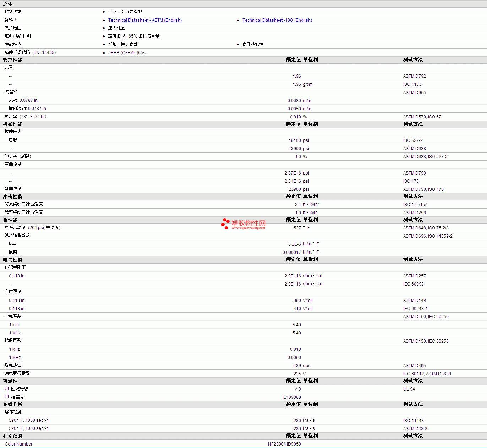This screenshot has height=448, width=487.
Task: Select the test method "ASTM D3835"
Action: (x=416, y=429)
